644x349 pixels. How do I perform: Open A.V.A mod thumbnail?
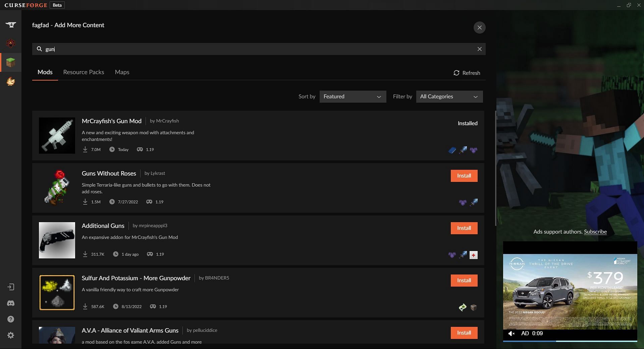click(x=57, y=335)
